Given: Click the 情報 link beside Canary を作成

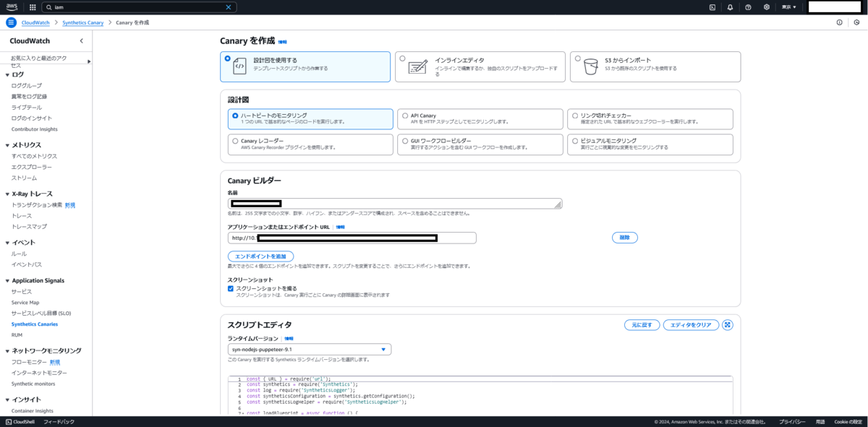Looking at the screenshot, I should coord(283,43).
